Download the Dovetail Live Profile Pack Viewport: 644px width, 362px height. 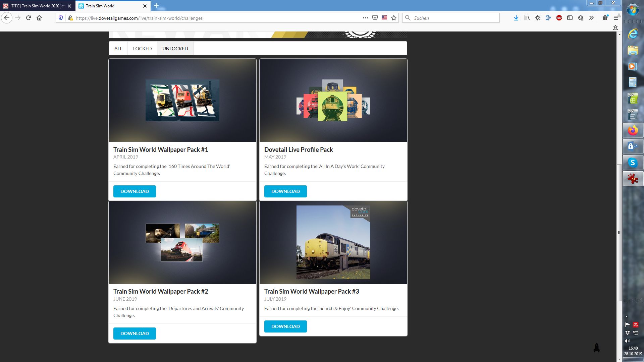(x=285, y=191)
